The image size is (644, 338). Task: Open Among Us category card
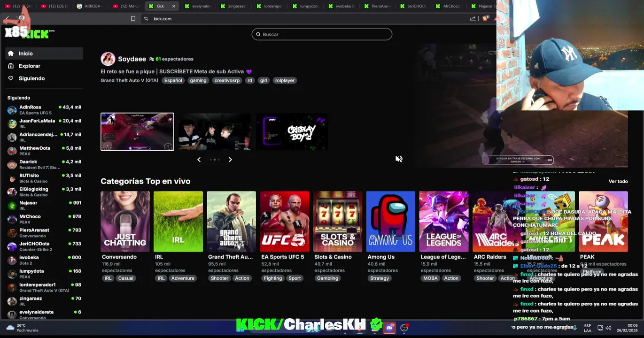[x=391, y=222]
